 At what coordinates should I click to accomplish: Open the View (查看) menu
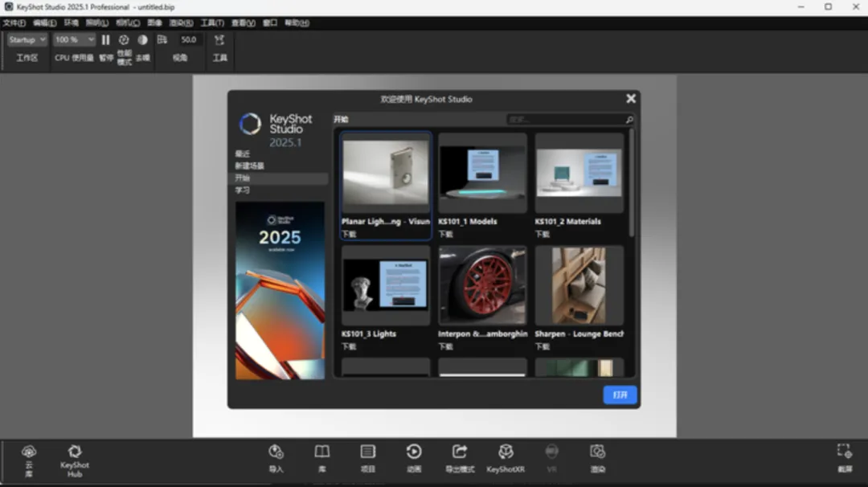(x=243, y=23)
